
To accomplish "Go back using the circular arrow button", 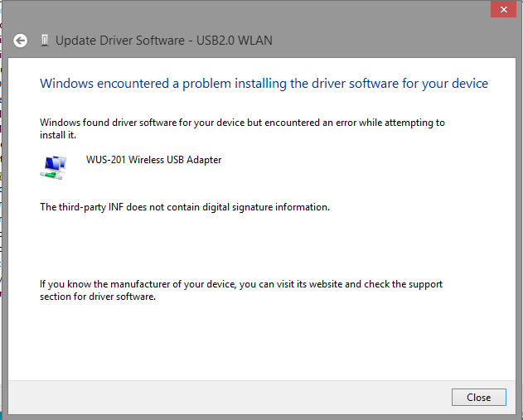I will [21, 41].
